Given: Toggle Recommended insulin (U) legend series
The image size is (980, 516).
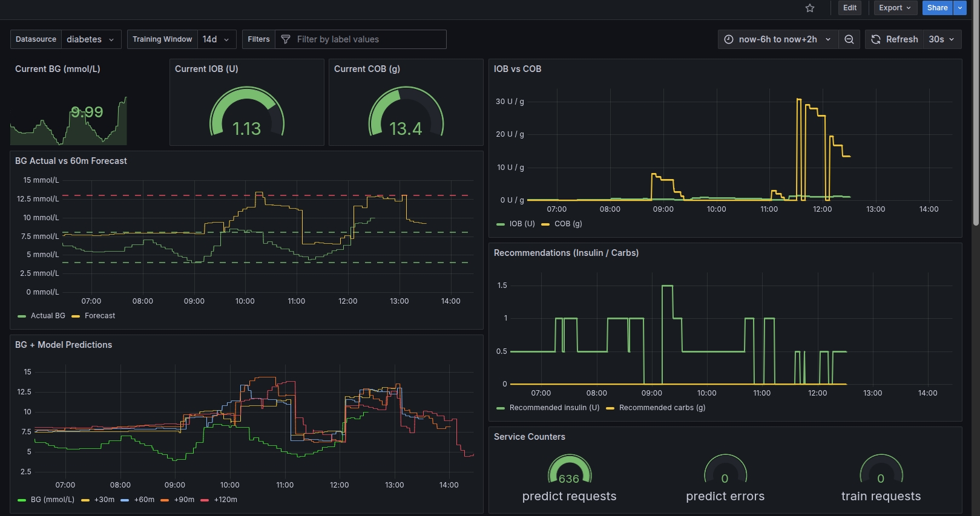Looking at the screenshot, I should [554, 408].
